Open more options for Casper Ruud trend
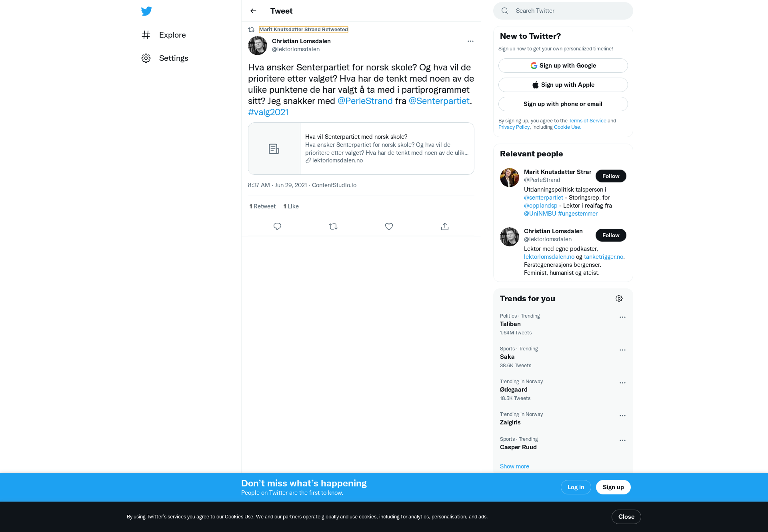768x532 pixels. coord(622,440)
